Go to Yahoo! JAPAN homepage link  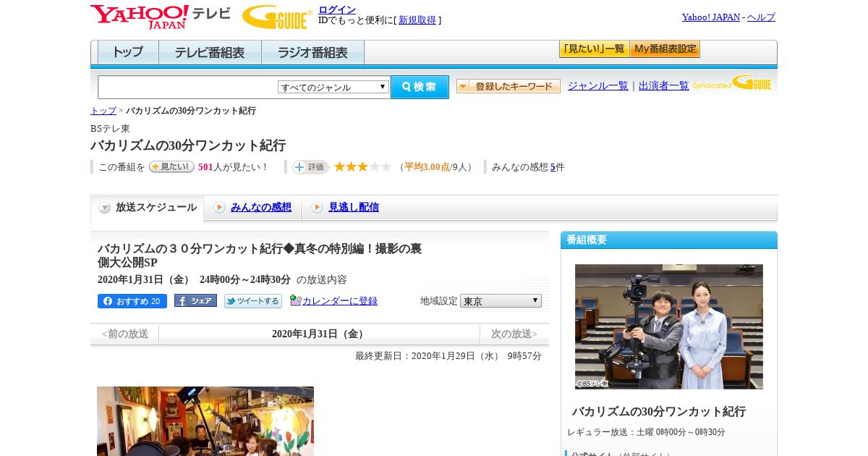[710, 17]
